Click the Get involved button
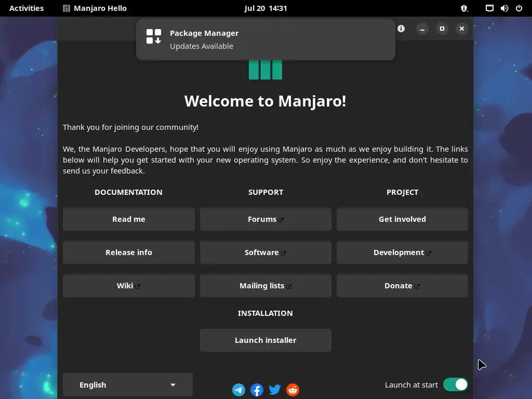Image resolution: width=532 pixels, height=399 pixels. pyautogui.click(x=403, y=219)
